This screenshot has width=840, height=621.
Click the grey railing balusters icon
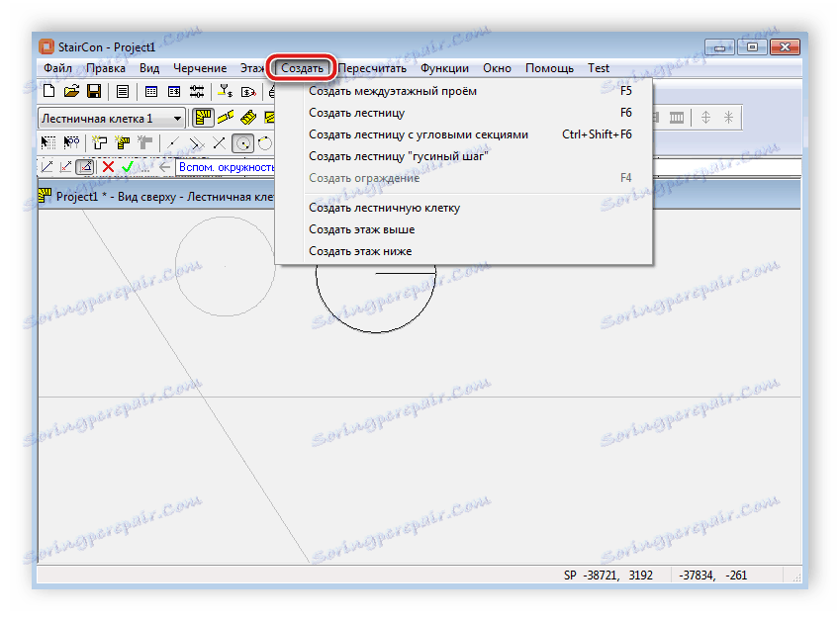click(677, 118)
